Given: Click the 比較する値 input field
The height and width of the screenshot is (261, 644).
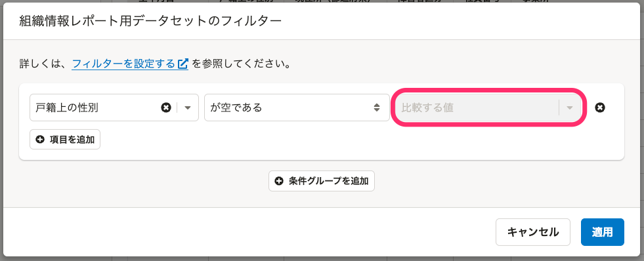Looking at the screenshot, I should click(x=477, y=108).
